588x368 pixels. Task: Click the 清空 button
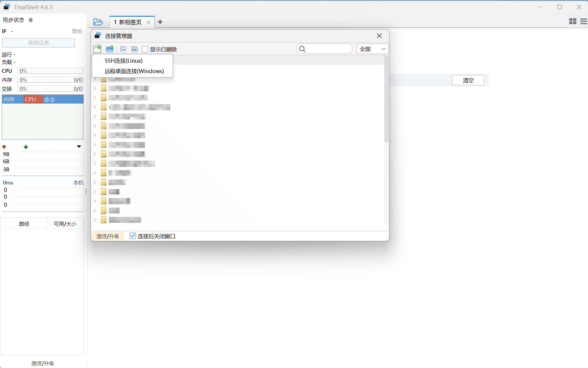(468, 80)
